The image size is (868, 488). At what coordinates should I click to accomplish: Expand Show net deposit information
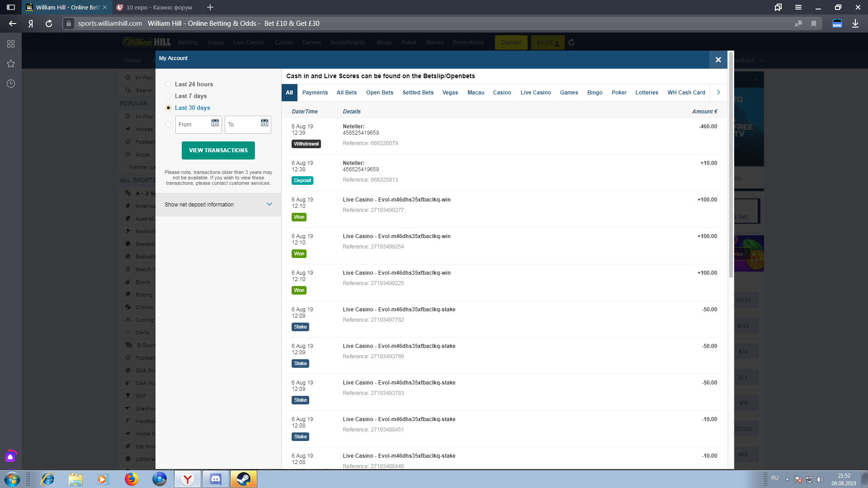(218, 205)
